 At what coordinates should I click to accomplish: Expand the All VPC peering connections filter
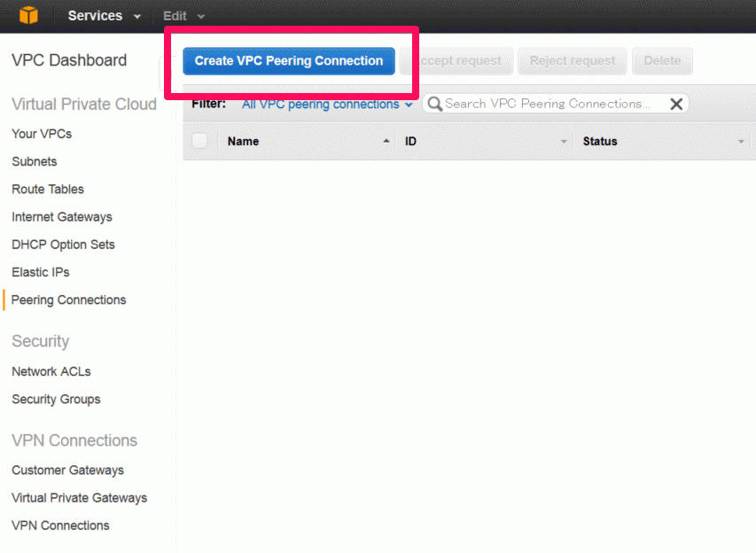pos(327,105)
